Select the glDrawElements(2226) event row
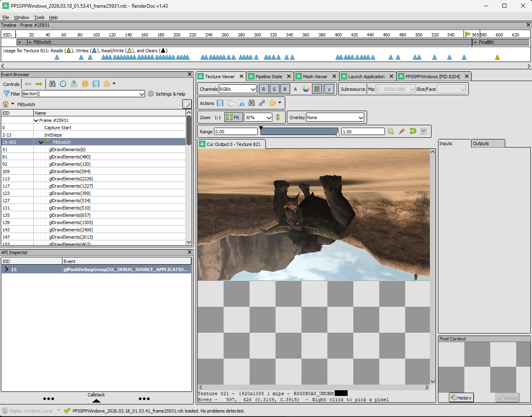Image resolution: width=532 pixels, height=417 pixels. [71, 179]
